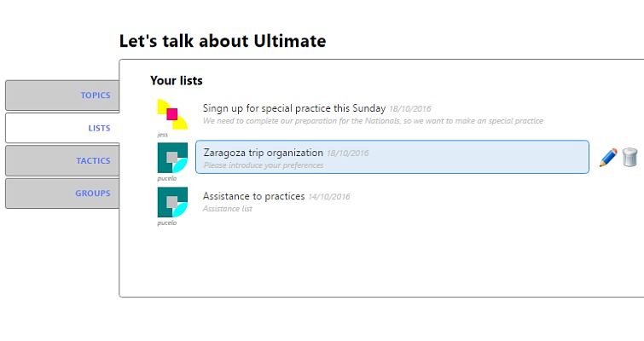The height and width of the screenshot is (341, 644).
Task: Click the 14/10/2016 date label
Action: pyautogui.click(x=329, y=197)
